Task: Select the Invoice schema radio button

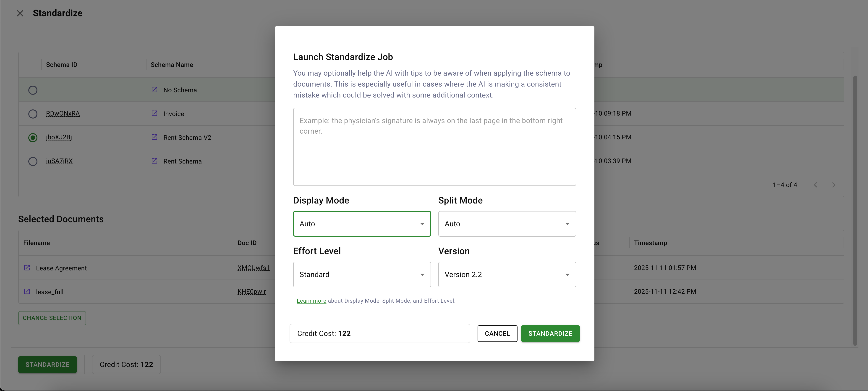Action: (x=33, y=114)
